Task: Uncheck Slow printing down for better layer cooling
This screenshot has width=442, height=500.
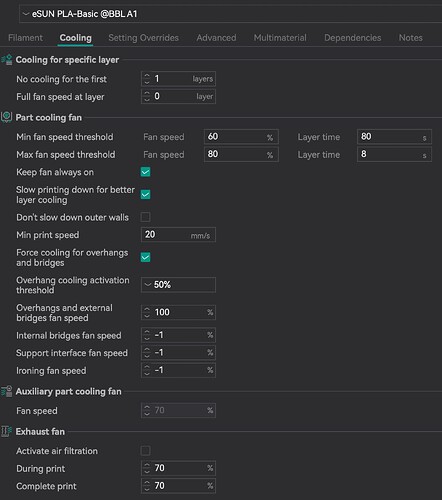Action: coord(146,194)
